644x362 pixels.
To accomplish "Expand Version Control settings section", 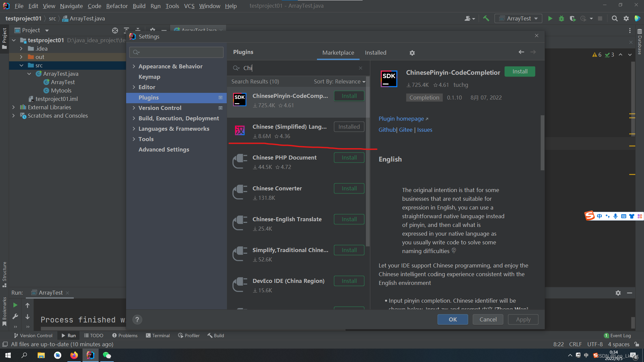I will tap(134, 108).
